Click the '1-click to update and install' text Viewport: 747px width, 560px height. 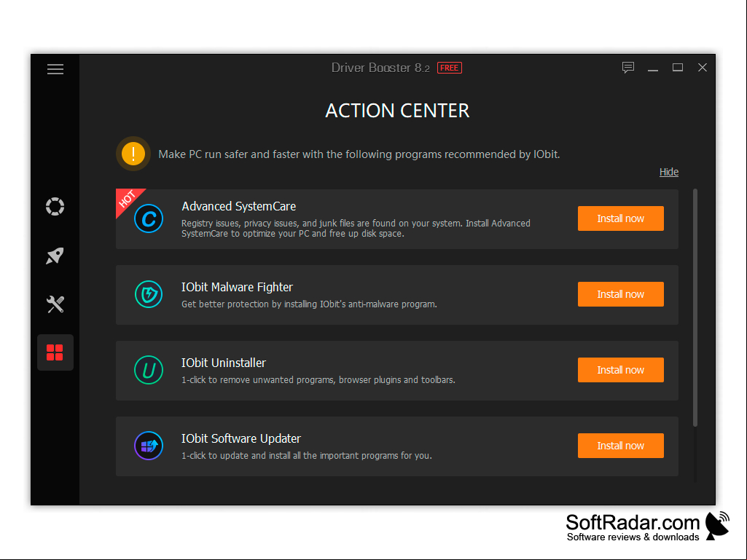click(307, 456)
